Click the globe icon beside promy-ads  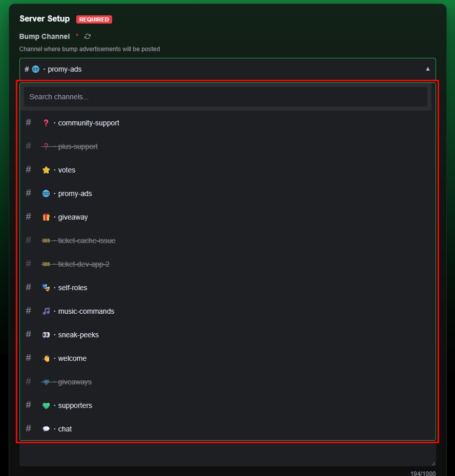[x=46, y=193]
